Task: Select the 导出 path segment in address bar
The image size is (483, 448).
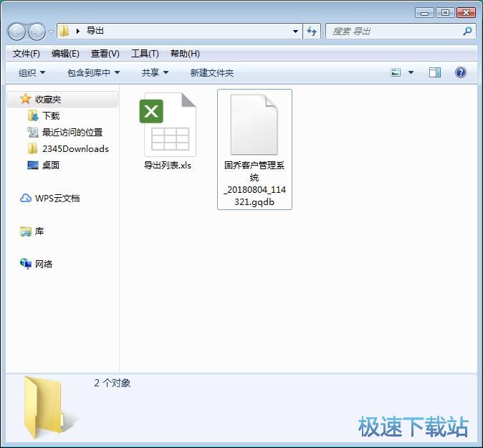Action: pos(95,31)
